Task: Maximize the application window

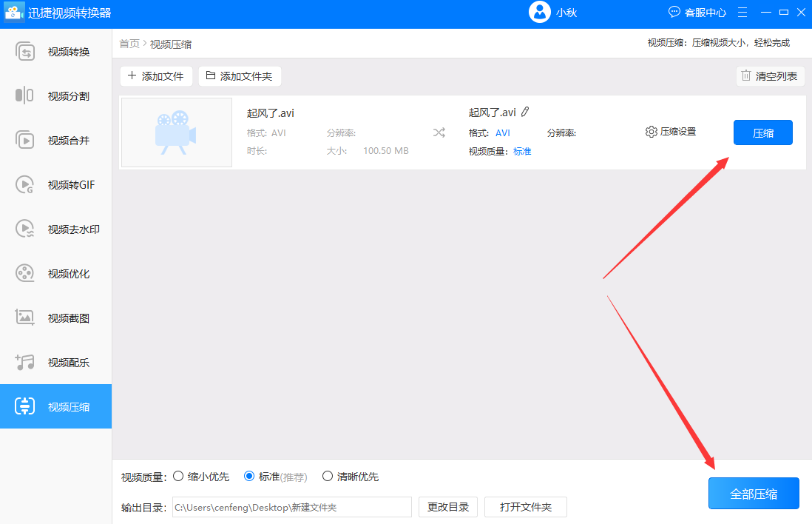Action: [783, 13]
